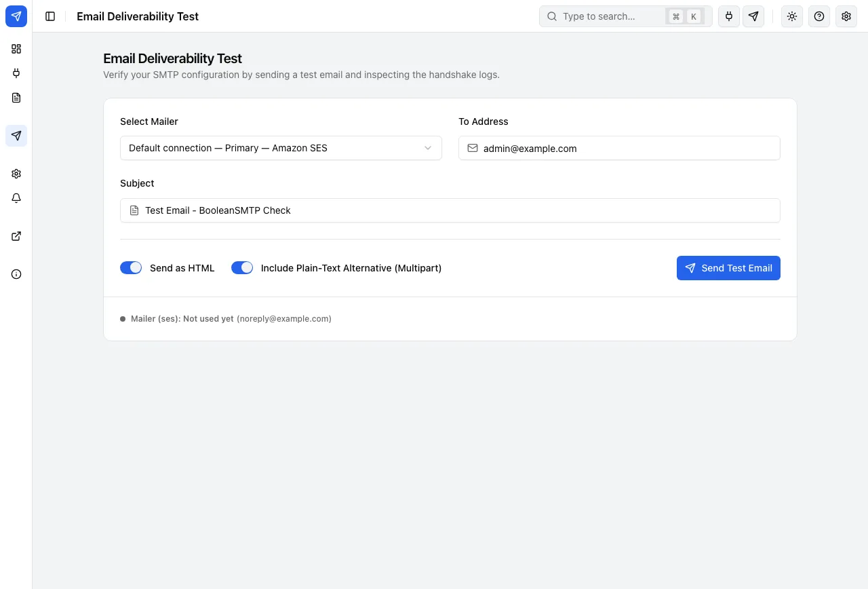The height and width of the screenshot is (589, 868).
Task: Open help via question mark icon
Action: pyautogui.click(x=819, y=16)
